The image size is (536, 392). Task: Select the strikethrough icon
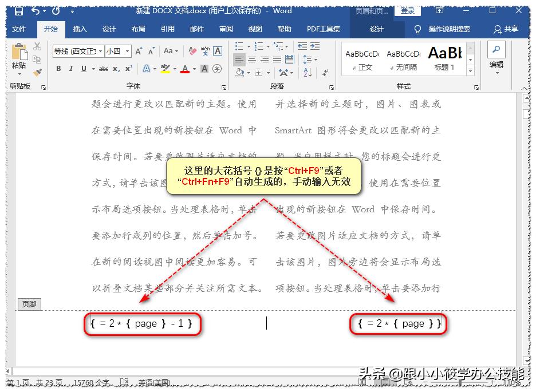(103, 69)
